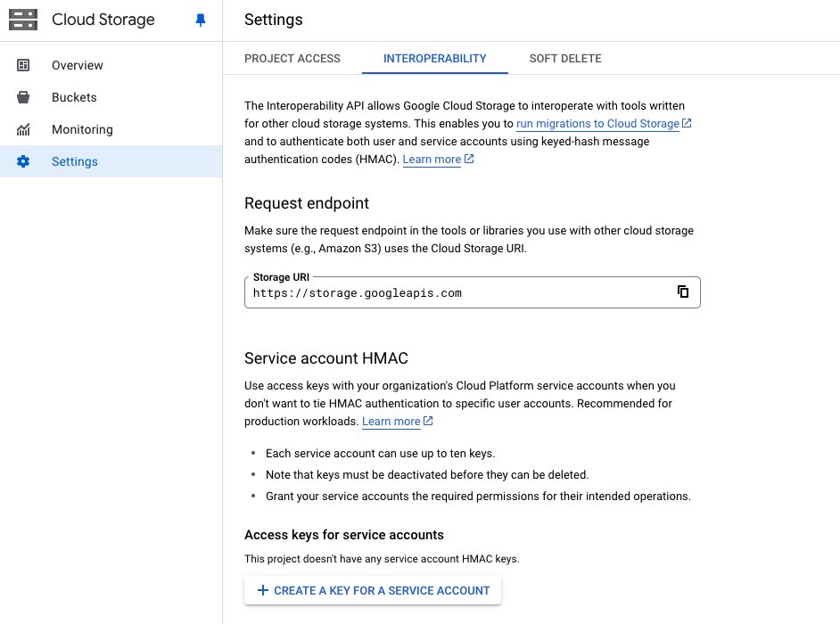840x624 pixels.
Task: Toggle the pin icon beside Cloud Storage
Action: click(x=201, y=21)
